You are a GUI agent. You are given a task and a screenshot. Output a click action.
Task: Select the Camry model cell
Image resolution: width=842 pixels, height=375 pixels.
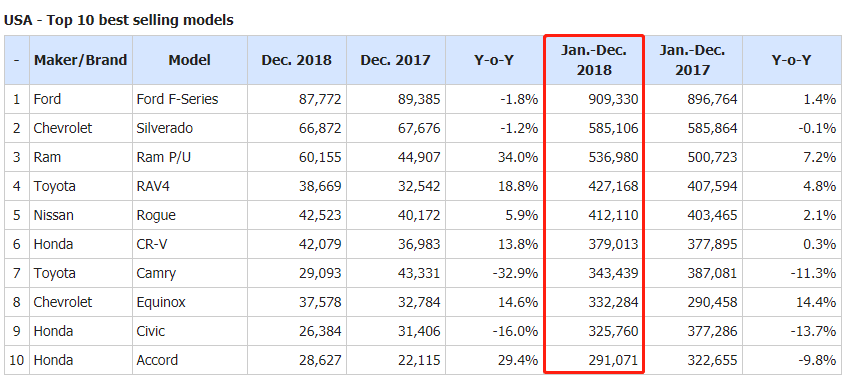click(x=190, y=273)
